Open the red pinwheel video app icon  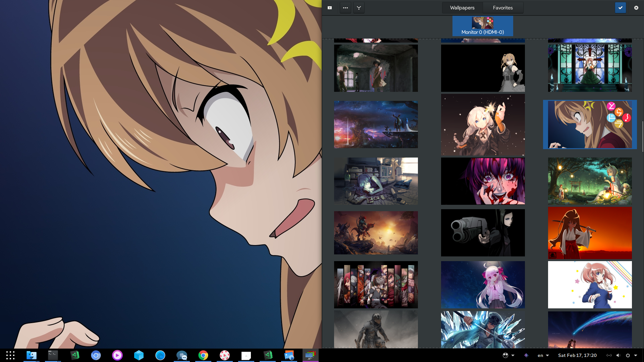point(225,355)
